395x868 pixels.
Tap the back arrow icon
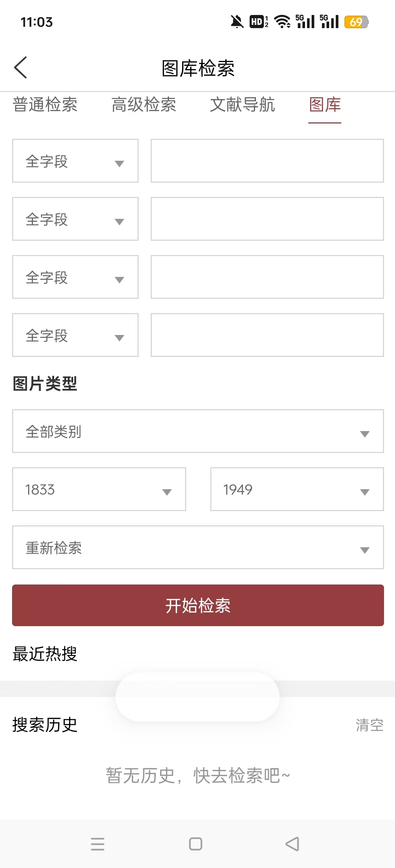tap(21, 68)
